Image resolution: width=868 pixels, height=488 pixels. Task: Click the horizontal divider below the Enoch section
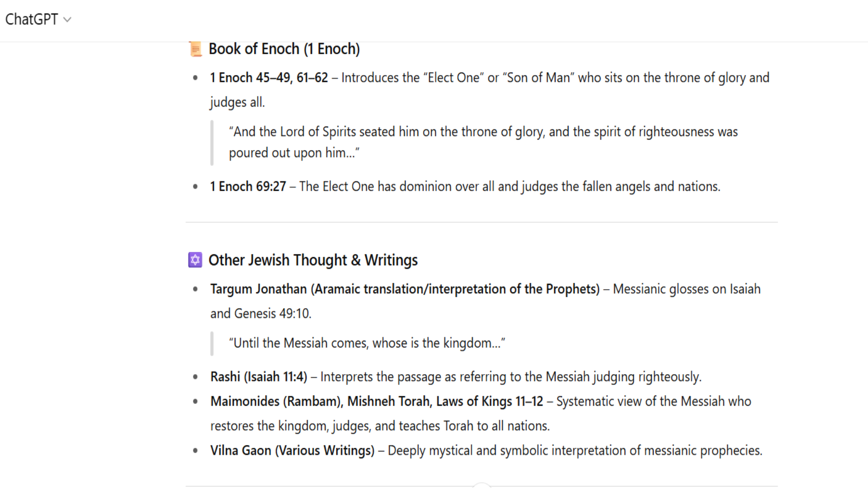[481, 222]
